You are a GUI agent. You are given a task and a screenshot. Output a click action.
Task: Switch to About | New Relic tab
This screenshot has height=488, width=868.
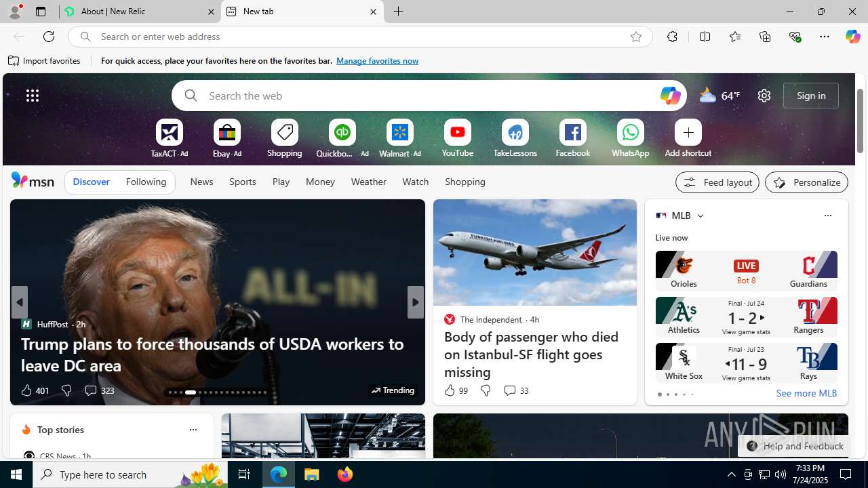click(x=140, y=12)
